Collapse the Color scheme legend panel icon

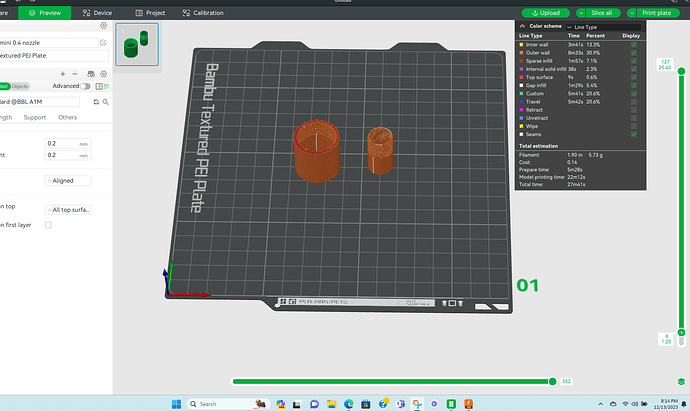pos(522,26)
